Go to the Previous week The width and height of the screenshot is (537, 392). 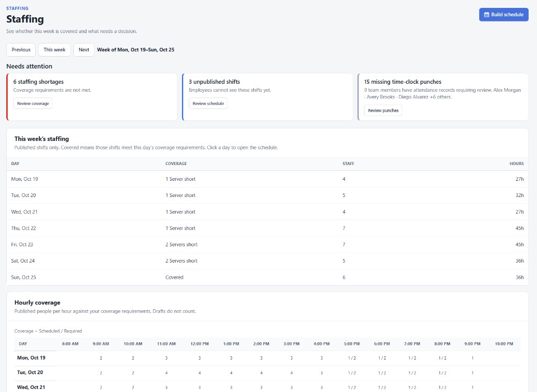(21, 50)
